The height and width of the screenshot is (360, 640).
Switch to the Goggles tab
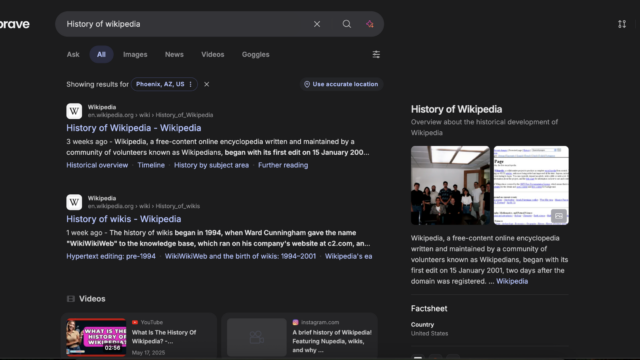(256, 54)
